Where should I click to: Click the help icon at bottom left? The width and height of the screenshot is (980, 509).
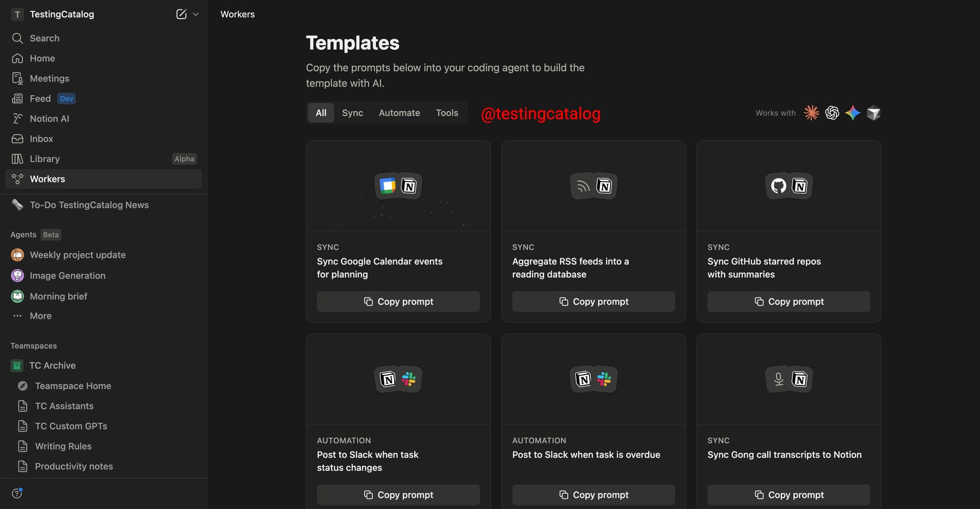tap(17, 493)
